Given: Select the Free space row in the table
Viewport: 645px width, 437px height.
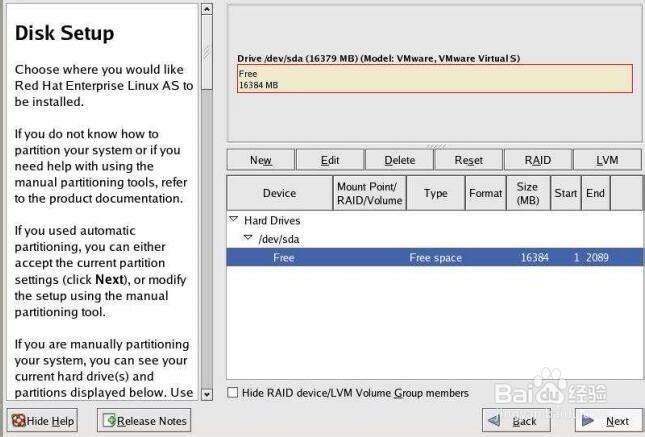Looking at the screenshot, I should (434, 257).
